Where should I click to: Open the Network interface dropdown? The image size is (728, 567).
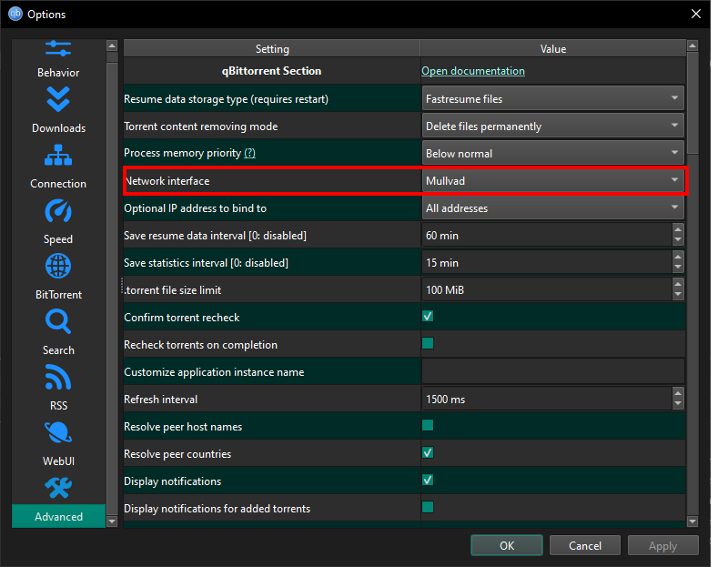(x=553, y=180)
